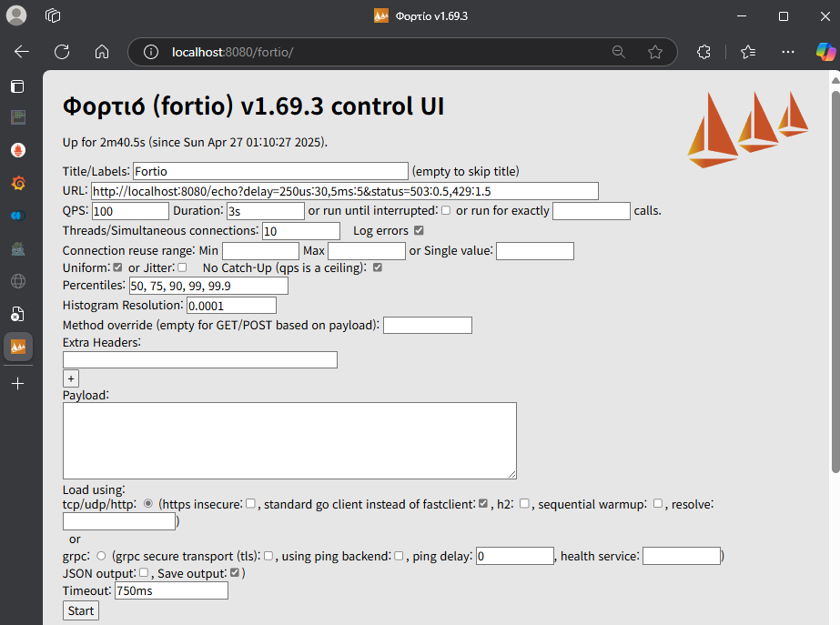Image resolution: width=840 pixels, height=625 pixels.
Task: Enable the h2 checkbox
Action: click(524, 503)
